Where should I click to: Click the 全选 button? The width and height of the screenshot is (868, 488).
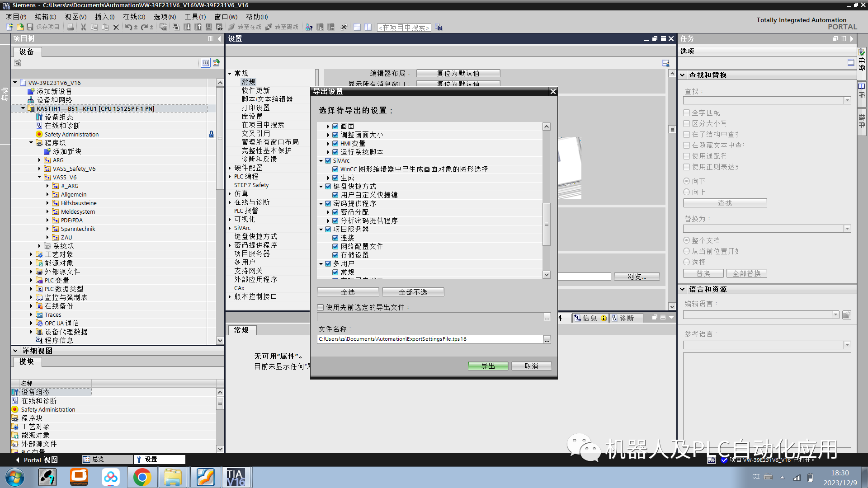[348, 292]
